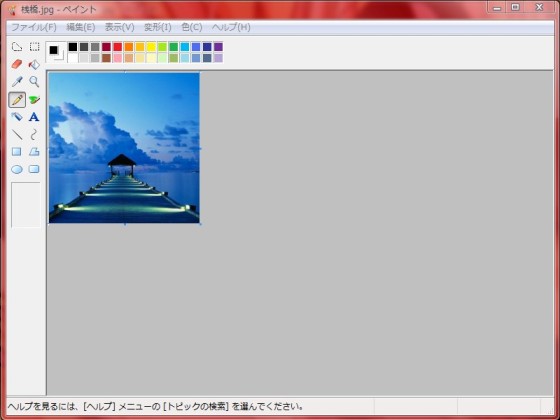
Task: Pick the red color swatch
Action: tap(118, 47)
